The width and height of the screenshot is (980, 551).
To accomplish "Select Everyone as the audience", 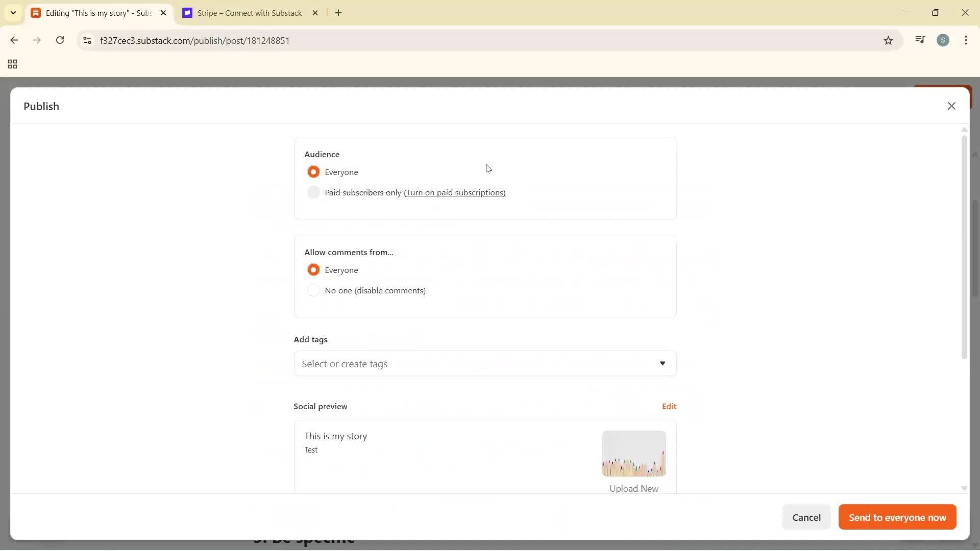I will [x=313, y=172].
